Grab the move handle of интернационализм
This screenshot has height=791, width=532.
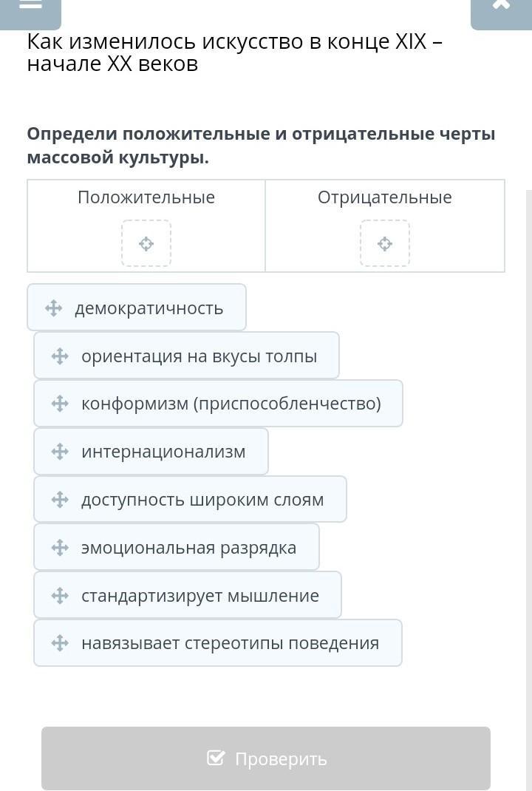(60, 452)
